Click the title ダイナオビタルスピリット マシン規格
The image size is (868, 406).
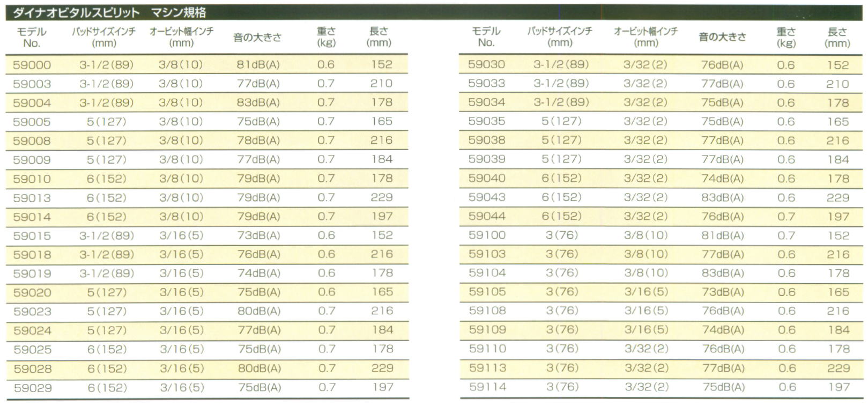(109, 12)
